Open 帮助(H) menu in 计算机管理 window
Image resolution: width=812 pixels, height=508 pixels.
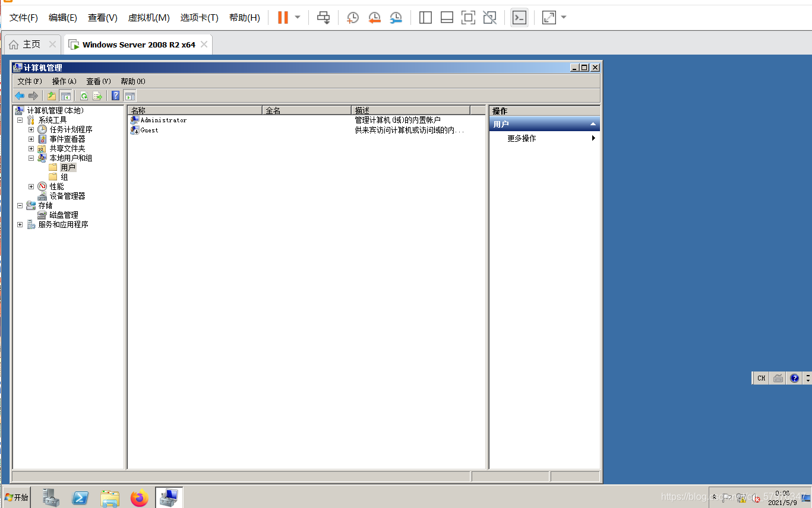(x=133, y=81)
